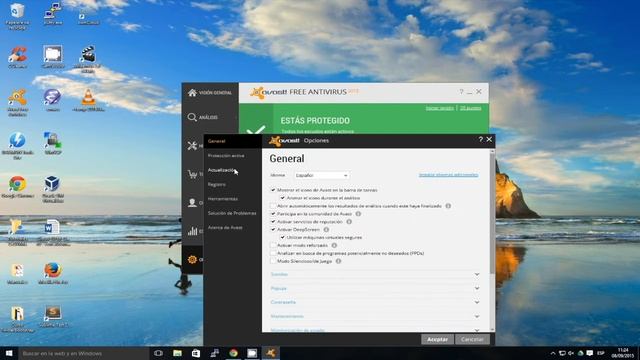Click info icon beside Modo Silencioso/de juego
This screenshot has width=640, height=360.
338,261
